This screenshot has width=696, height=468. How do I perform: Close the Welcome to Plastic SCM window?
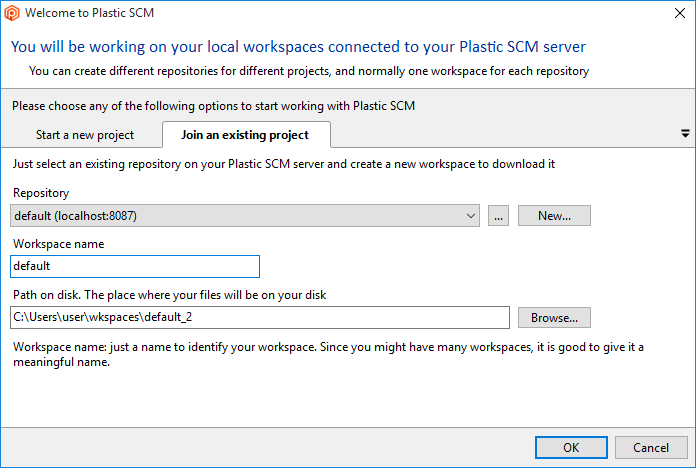tap(680, 13)
